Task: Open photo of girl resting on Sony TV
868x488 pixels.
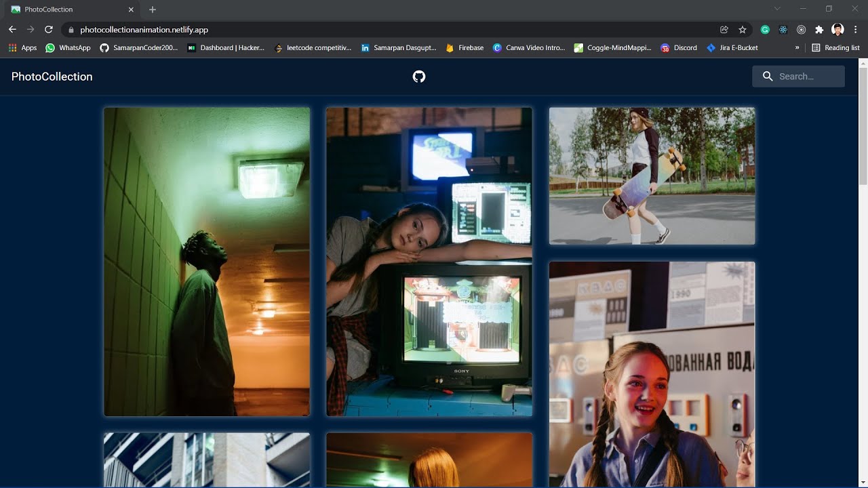Action: coord(429,262)
